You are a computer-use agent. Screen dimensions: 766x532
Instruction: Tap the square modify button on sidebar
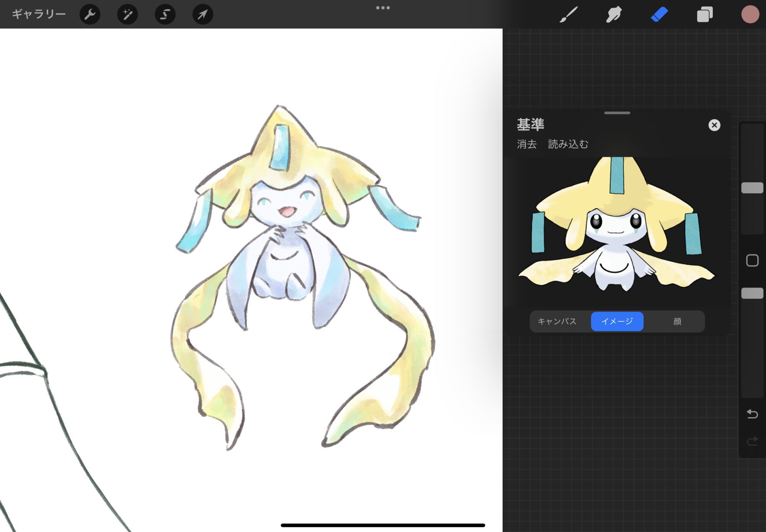tap(752, 260)
